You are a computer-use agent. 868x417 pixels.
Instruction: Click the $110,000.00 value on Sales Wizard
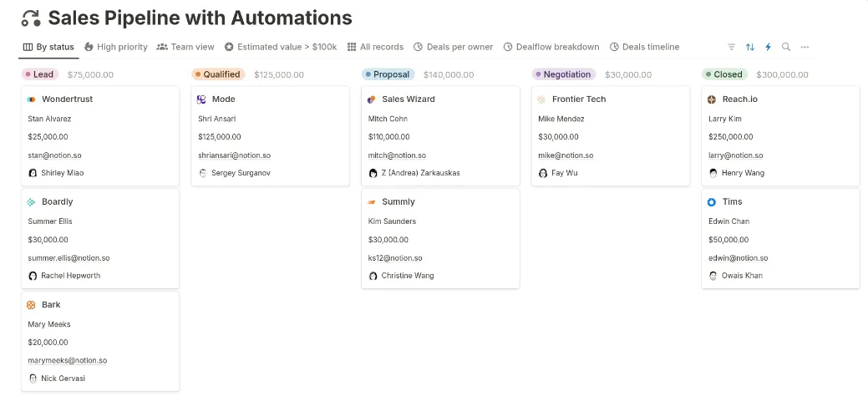[388, 137]
